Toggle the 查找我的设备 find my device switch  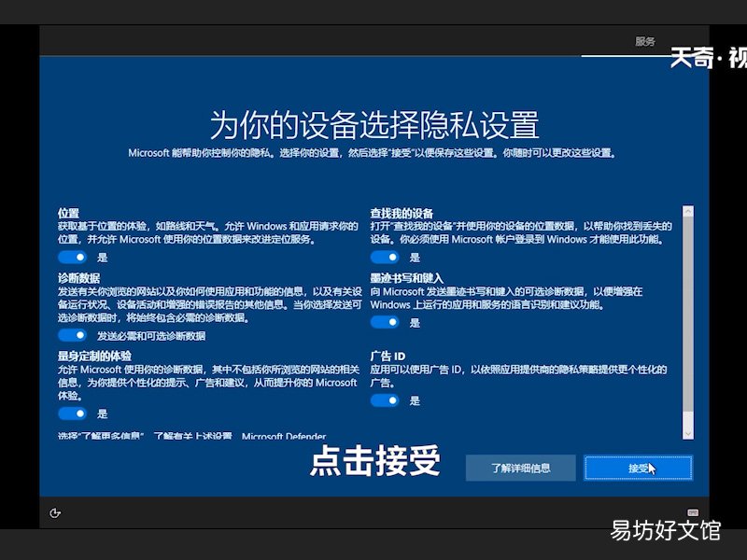click(x=385, y=258)
